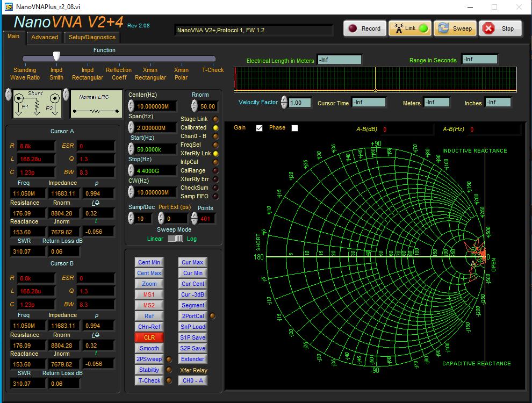Click the Normal LRC circuit model diagram
The width and height of the screenshot is (532, 403).
click(x=96, y=104)
